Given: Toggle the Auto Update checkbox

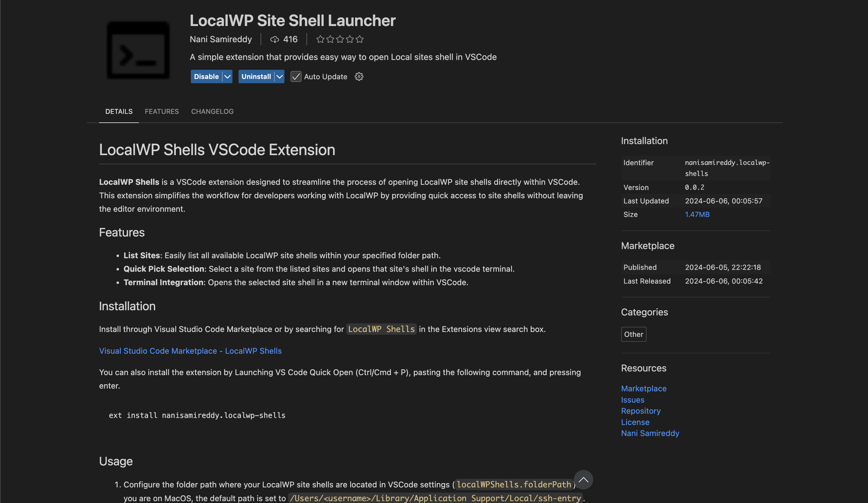Looking at the screenshot, I should coord(296,76).
